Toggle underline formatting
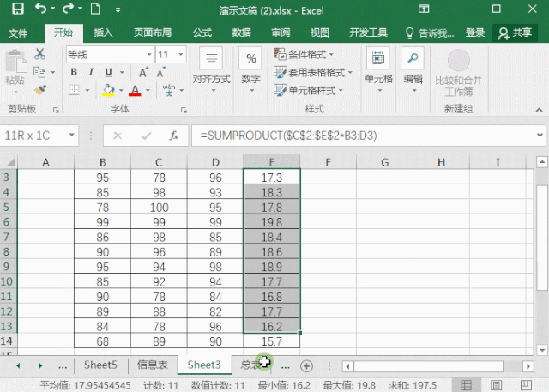 [x=109, y=72]
